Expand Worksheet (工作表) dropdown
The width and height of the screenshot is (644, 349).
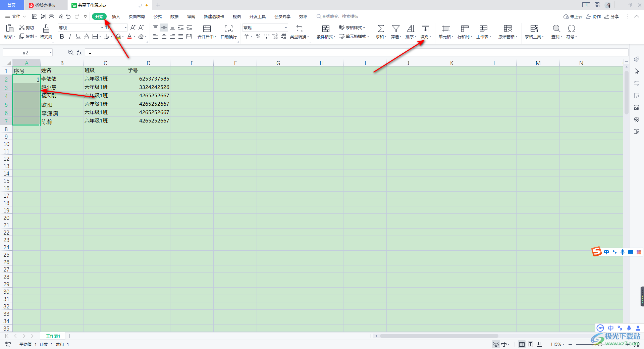point(490,37)
